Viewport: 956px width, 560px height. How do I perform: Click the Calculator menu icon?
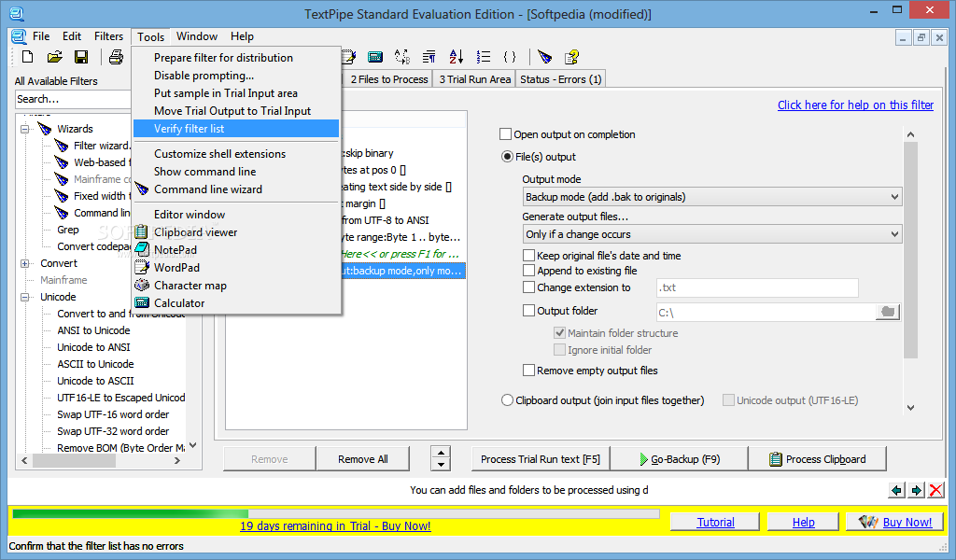pyautogui.click(x=142, y=302)
